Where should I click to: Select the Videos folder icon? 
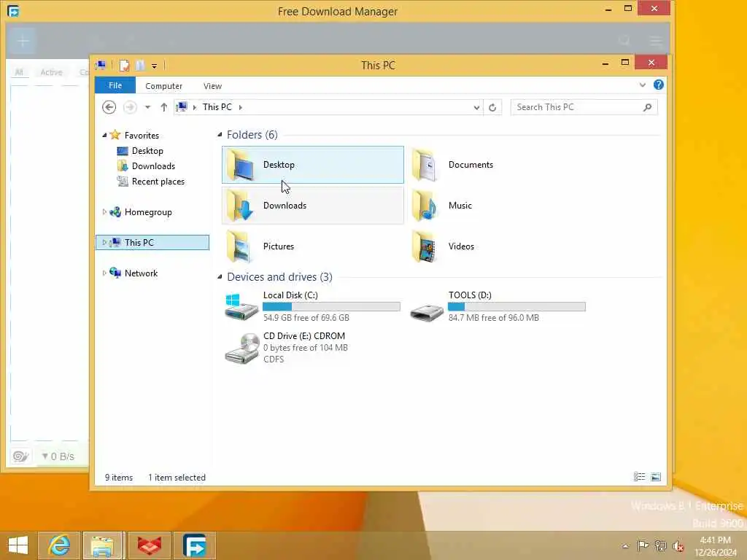(x=425, y=246)
